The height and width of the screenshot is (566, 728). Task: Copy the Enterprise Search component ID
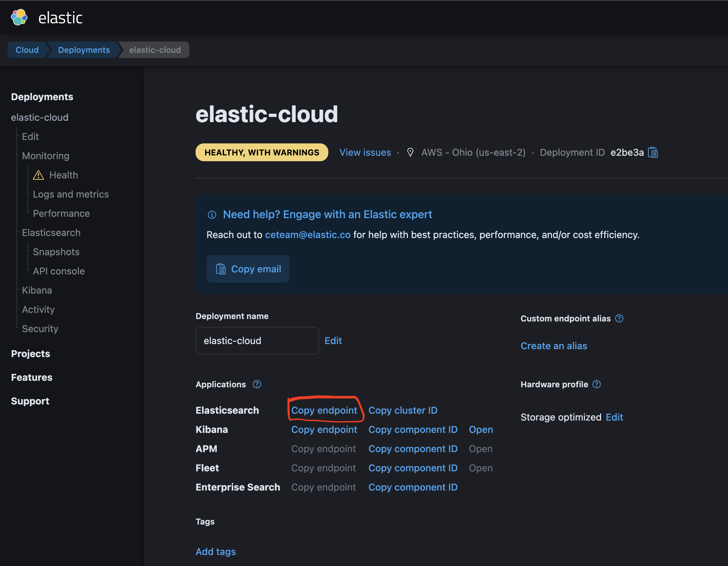(x=413, y=487)
